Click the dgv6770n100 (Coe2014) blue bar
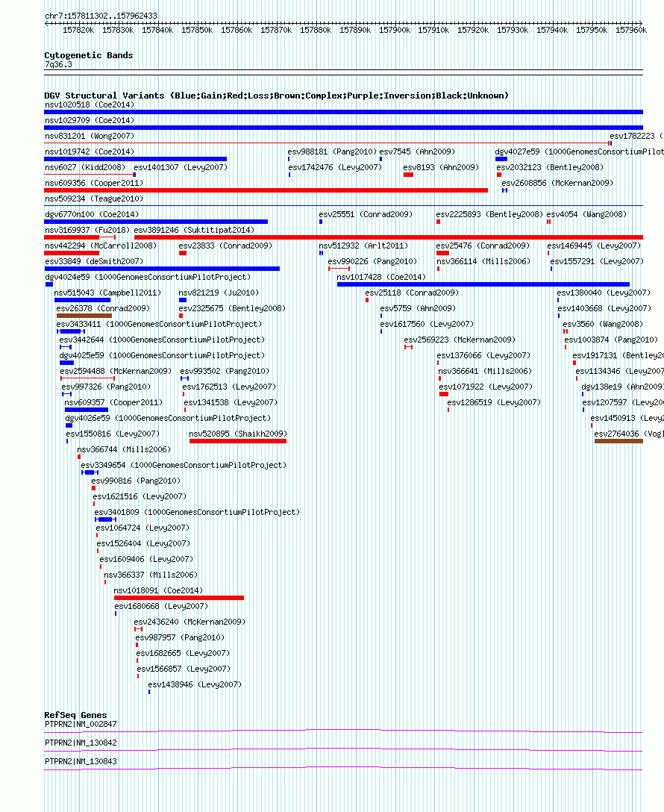The width and height of the screenshot is (664, 812). [156, 222]
